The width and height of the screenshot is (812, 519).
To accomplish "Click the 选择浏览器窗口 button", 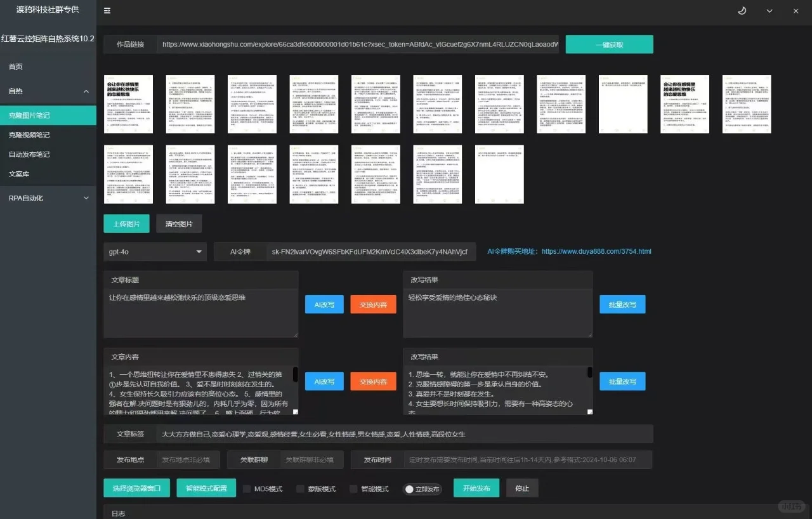I will click(137, 488).
